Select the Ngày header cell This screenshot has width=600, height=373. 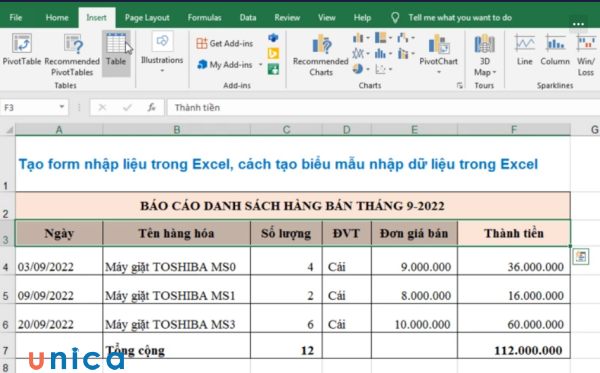[x=59, y=233]
